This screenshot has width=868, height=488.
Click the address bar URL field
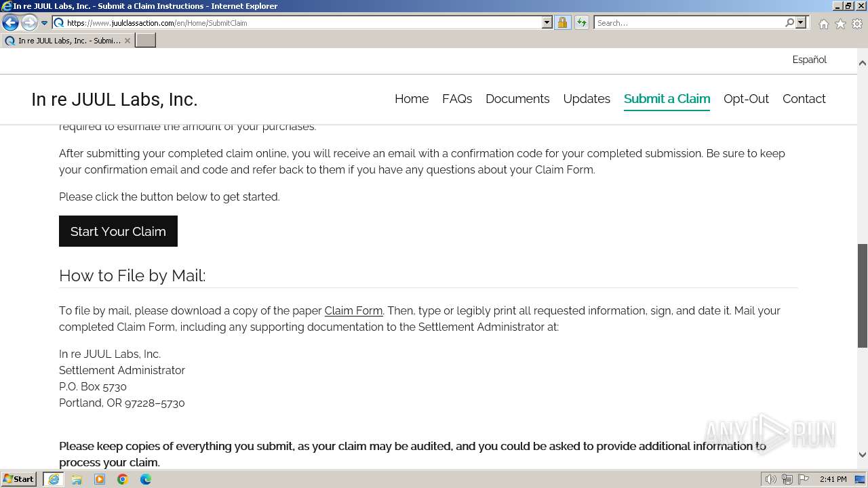[297, 23]
